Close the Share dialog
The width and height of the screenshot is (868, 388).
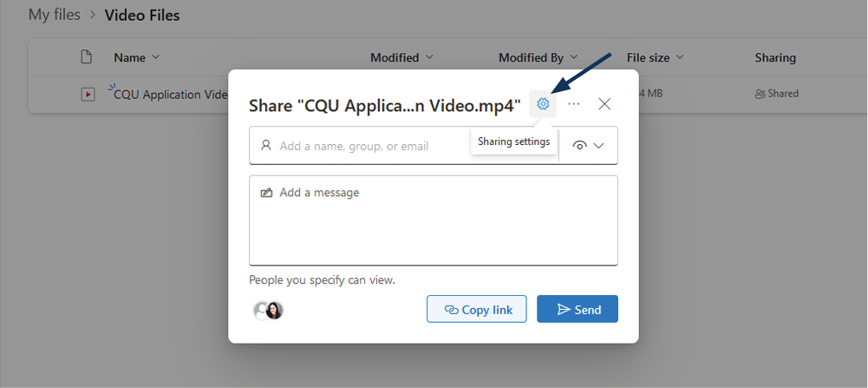(x=604, y=104)
